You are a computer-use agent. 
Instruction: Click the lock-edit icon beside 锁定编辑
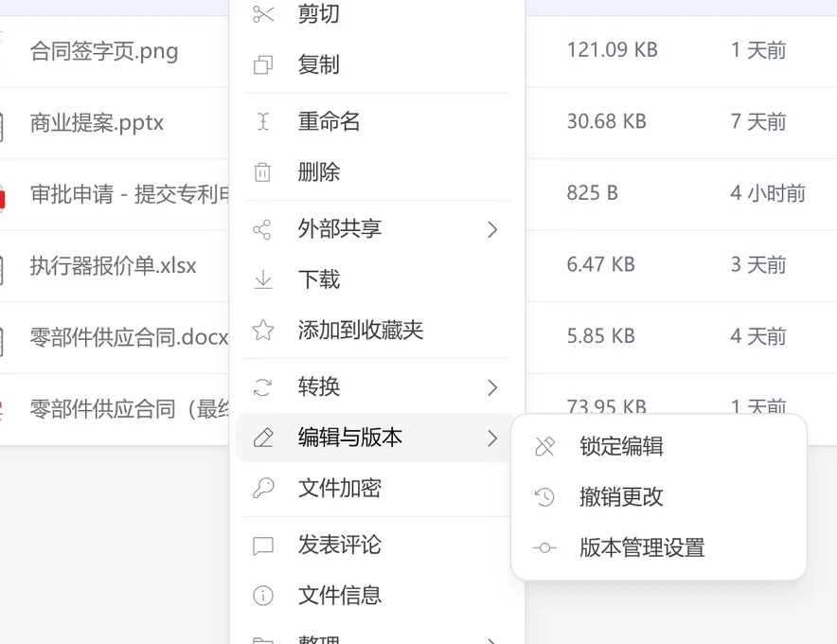(545, 446)
